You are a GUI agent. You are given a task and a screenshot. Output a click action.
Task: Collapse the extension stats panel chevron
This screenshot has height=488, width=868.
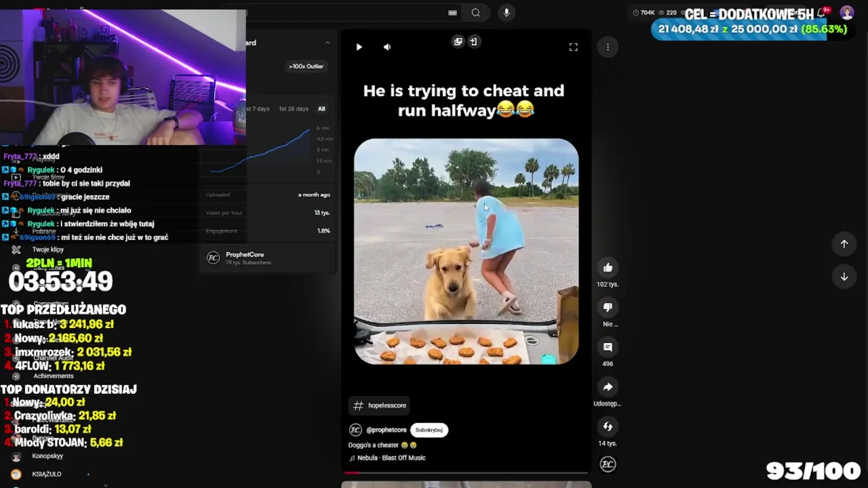(x=328, y=43)
